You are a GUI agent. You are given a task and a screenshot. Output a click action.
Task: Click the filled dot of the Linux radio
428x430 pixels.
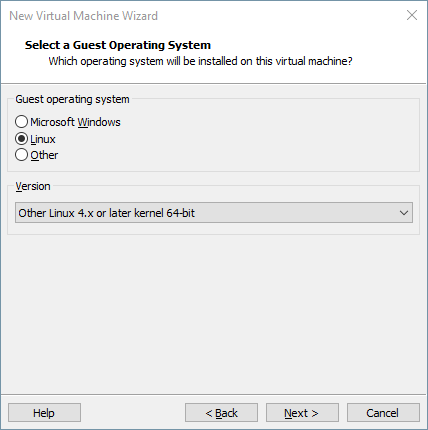21,139
